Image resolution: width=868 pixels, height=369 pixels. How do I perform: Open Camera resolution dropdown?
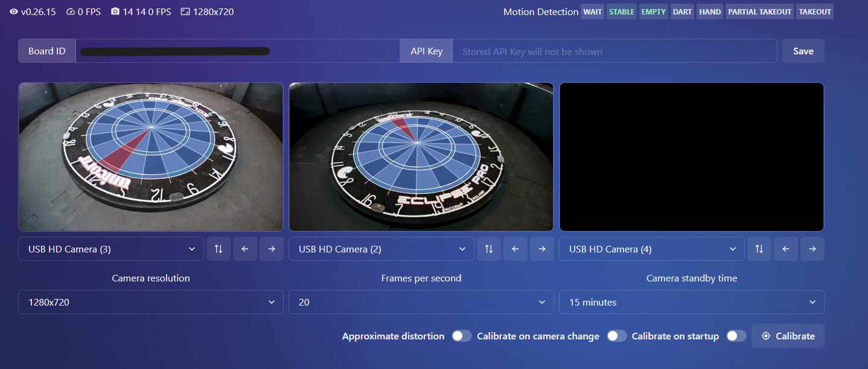pyautogui.click(x=151, y=302)
